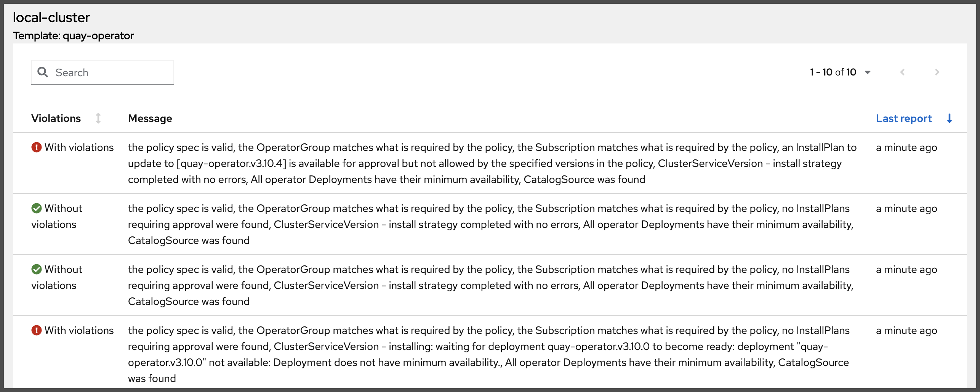Click the local-cluster page title
This screenshot has height=392, width=980.
(51, 18)
